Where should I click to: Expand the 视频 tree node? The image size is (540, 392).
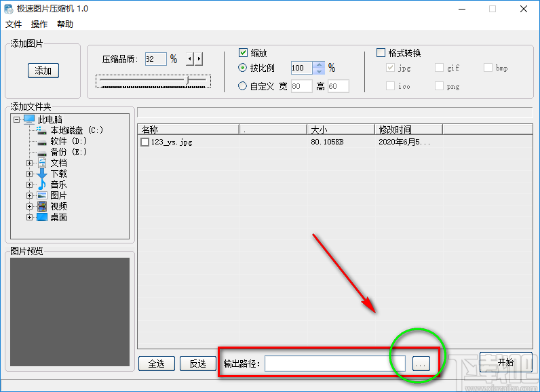point(30,206)
